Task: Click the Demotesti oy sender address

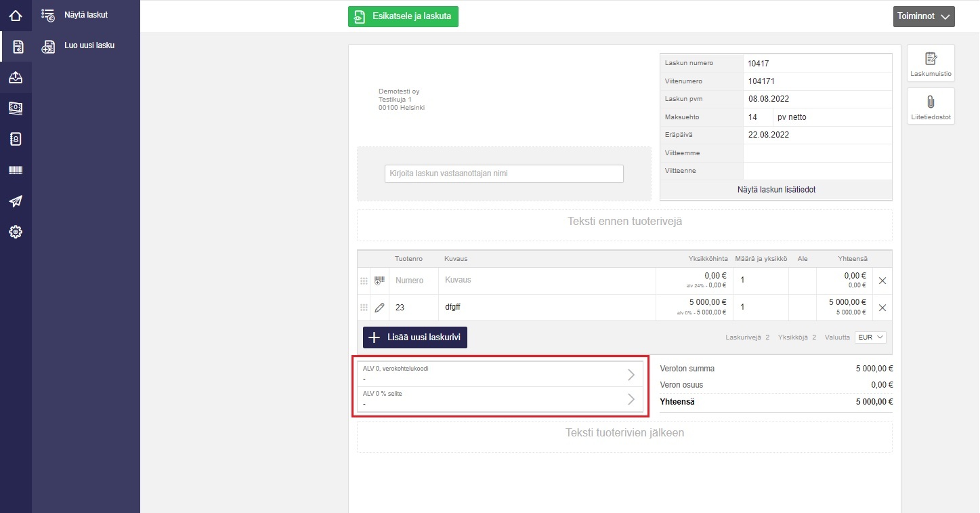Action: point(402,100)
